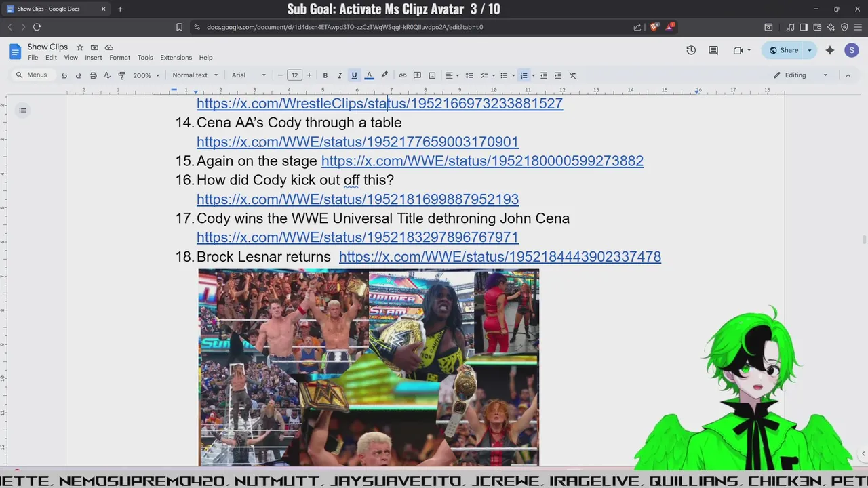This screenshot has width=868, height=488.
Task: Open the link ending in 1952180000599273882
Action: pos(482,161)
